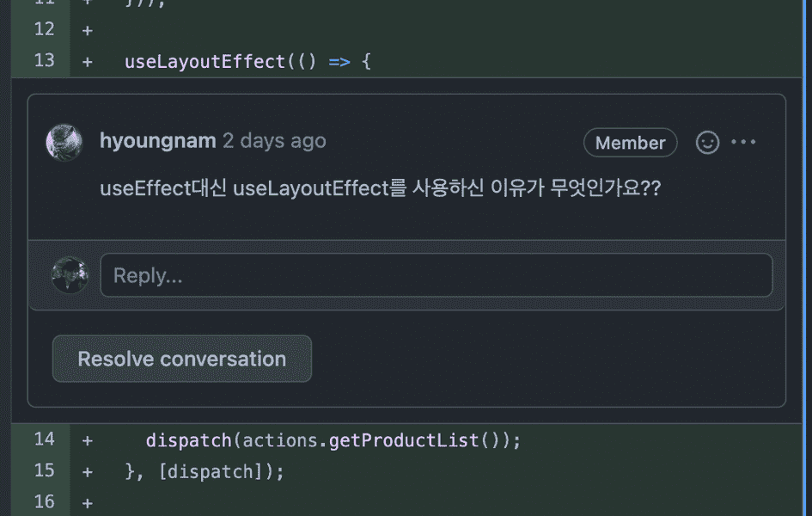Select line number 13 in the diff

click(x=45, y=60)
